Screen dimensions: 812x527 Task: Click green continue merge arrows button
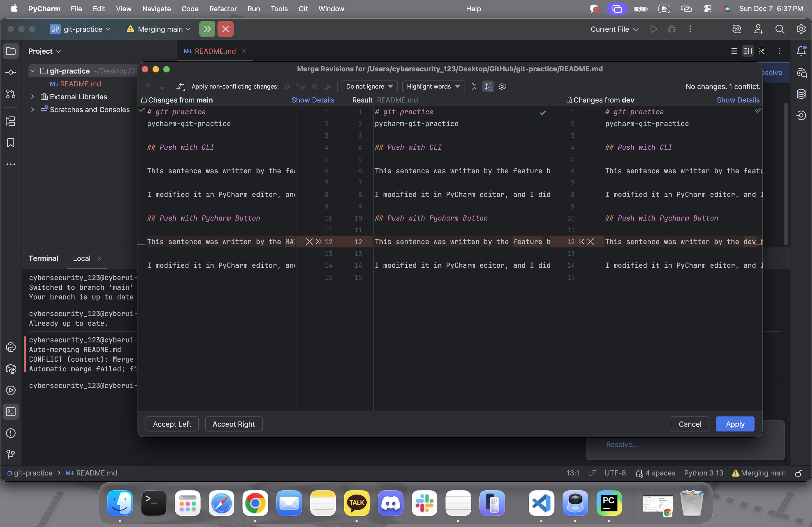[x=207, y=29]
